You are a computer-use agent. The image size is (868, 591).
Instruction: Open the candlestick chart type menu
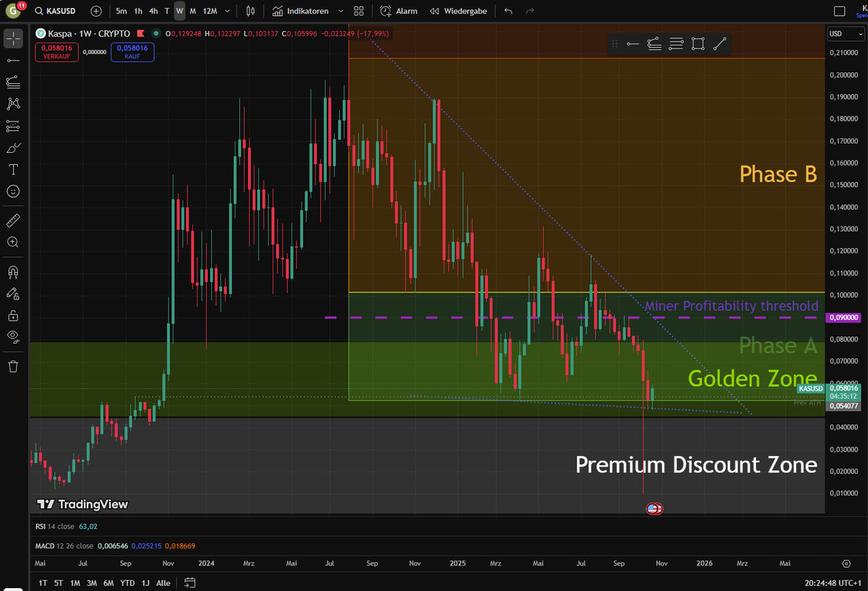coord(251,11)
